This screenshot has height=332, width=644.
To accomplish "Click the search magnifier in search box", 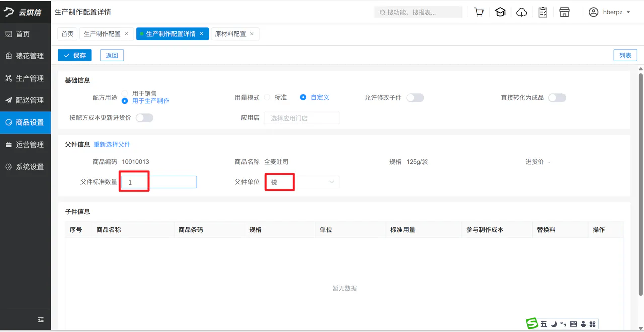I will (x=383, y=12).
